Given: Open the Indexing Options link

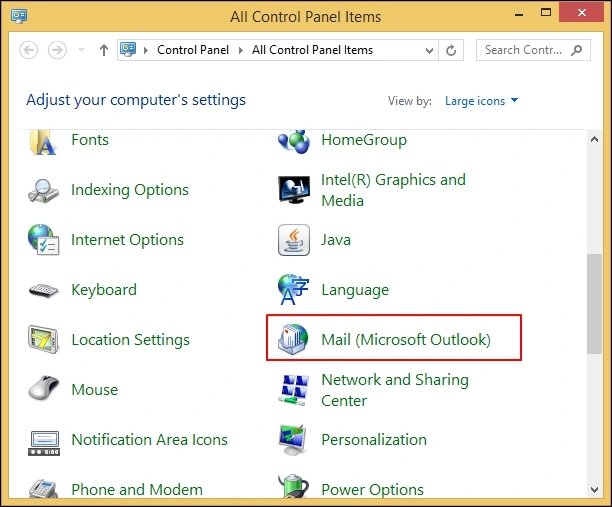Looking at the screenshot, I should (130, 190).
